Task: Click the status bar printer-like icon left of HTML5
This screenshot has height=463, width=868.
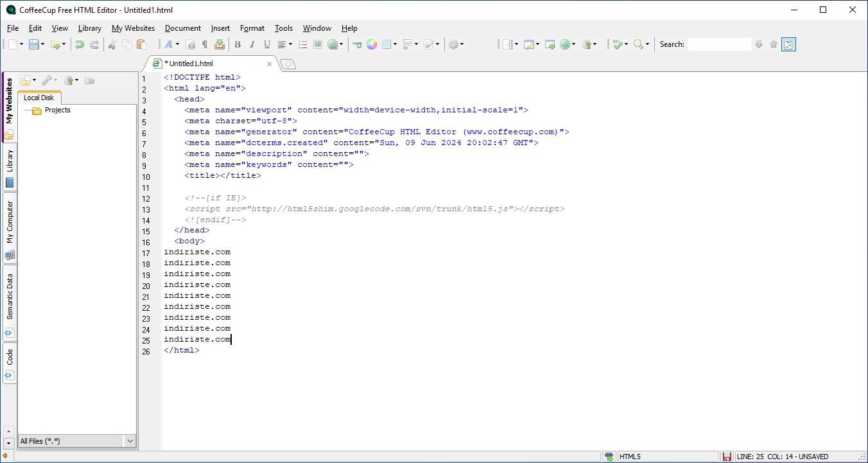Action: tap(609, 457)
